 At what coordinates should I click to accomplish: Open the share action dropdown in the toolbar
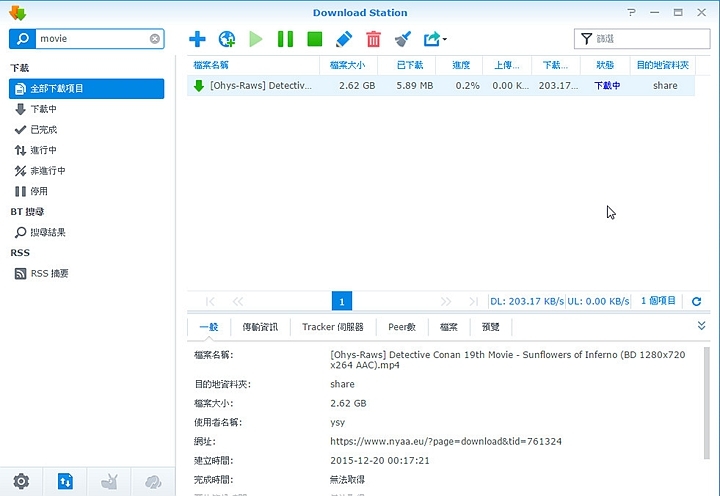[x=434, y=39]
